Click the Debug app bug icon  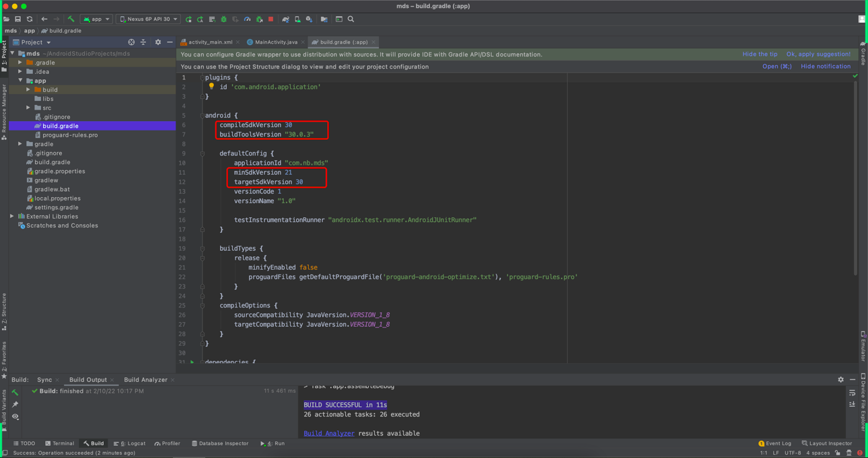[x=224, y=20]
